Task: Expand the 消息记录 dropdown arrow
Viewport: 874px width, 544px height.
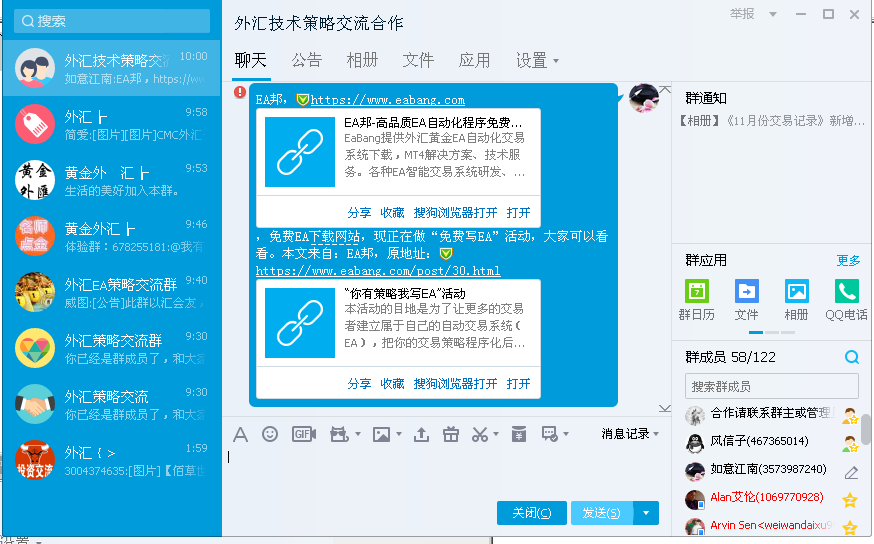Action: coord(656,434)
